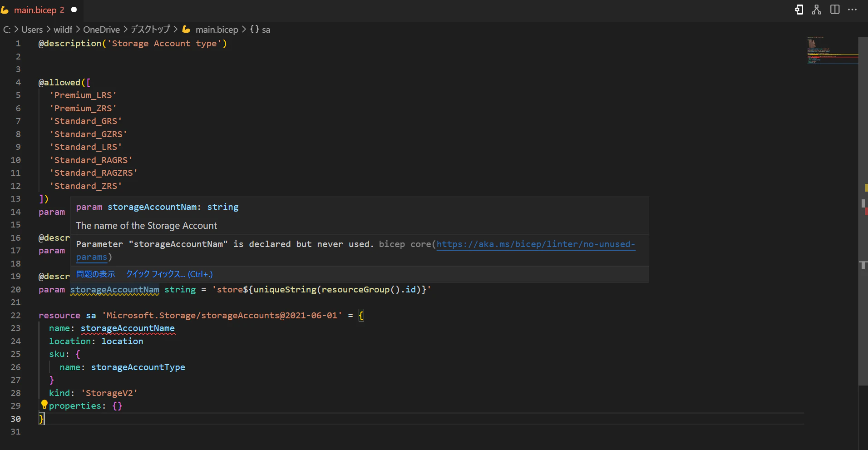Click the 'Standard_RAGRS' value

point(91,160)
